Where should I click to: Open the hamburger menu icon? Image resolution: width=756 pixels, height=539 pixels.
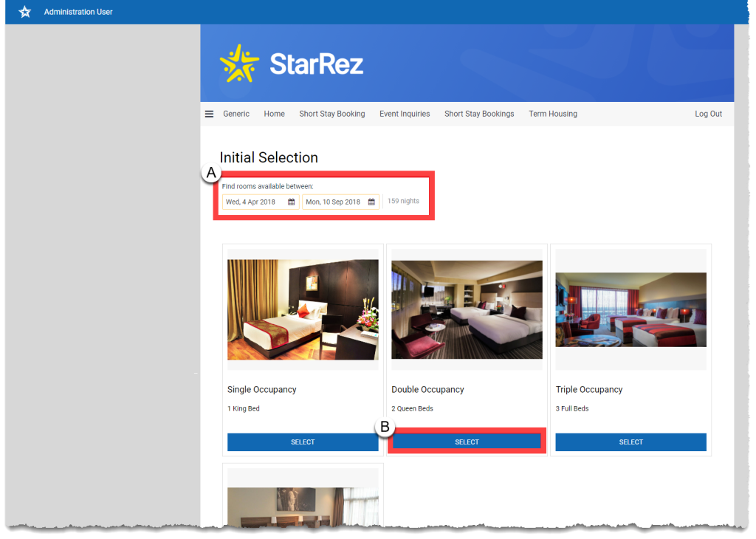tap(209, 114)
